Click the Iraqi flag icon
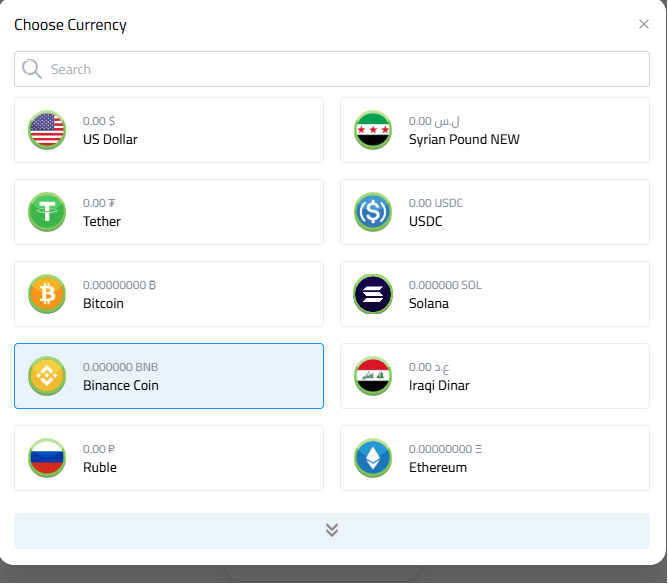The image size is (668, 584). coord(373,376)
